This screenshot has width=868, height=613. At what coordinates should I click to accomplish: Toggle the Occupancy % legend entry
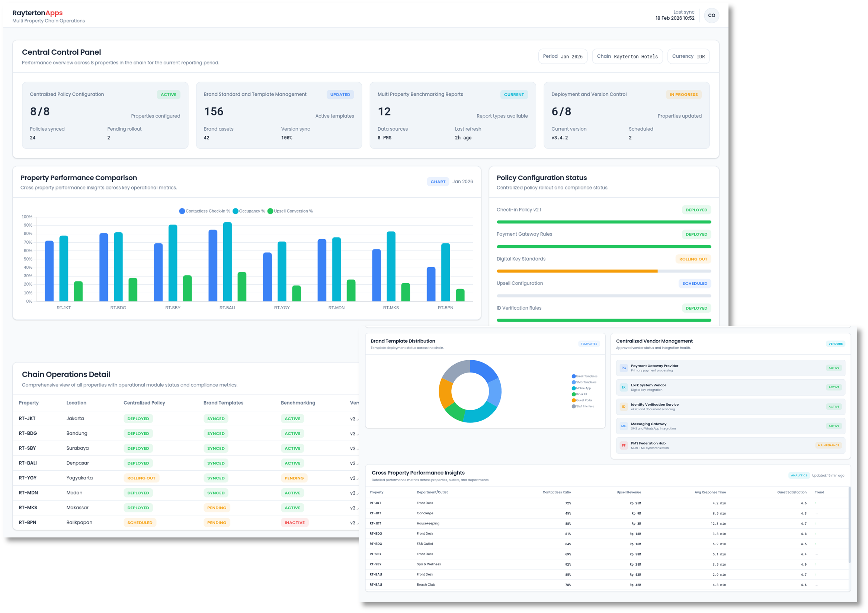pyautogui.click(x=249, y=211)
